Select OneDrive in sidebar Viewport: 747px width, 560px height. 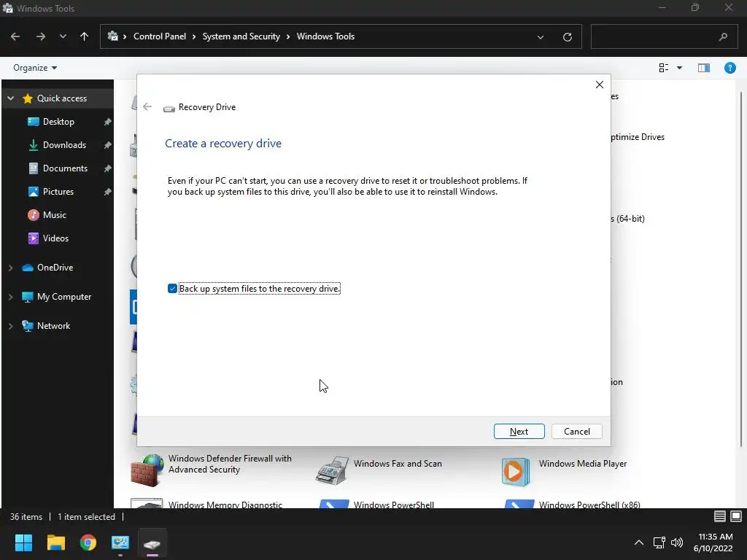click(55, 268)
